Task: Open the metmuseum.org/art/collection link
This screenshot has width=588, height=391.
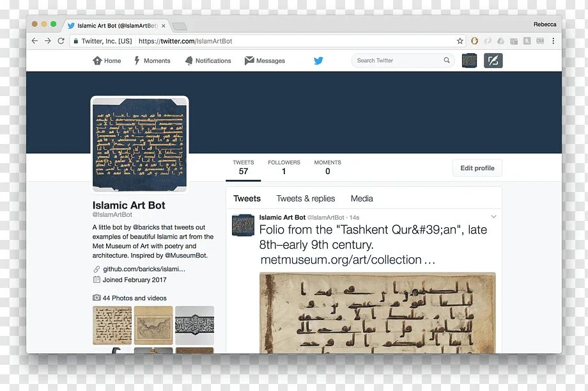Action: pos(347,260)
